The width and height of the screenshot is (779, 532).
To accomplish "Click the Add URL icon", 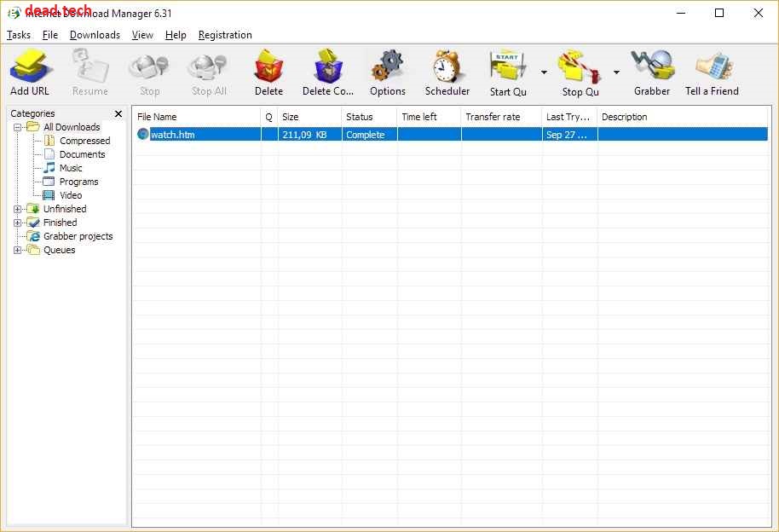I will (30, 68).
